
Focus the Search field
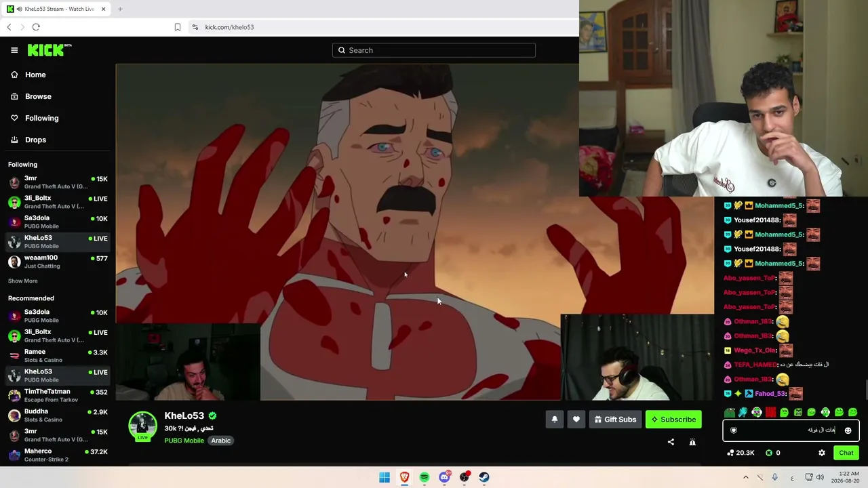[x=434, y=50]
